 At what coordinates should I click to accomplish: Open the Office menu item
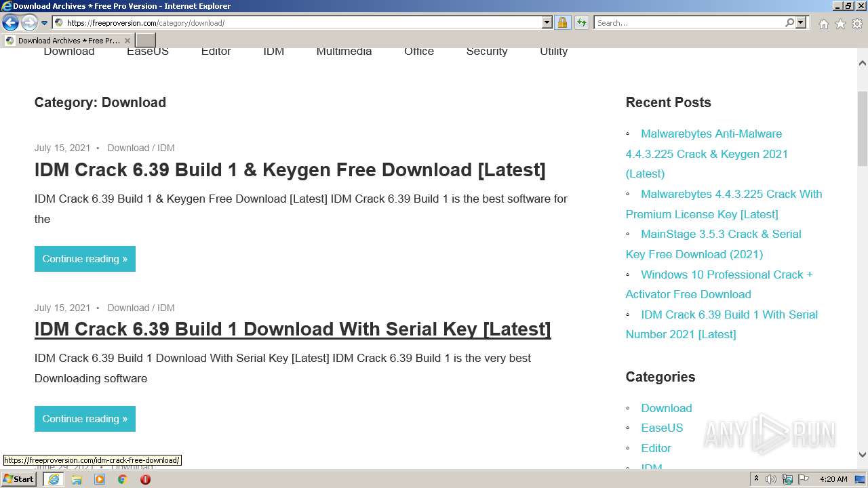click(x=419, y=52)
